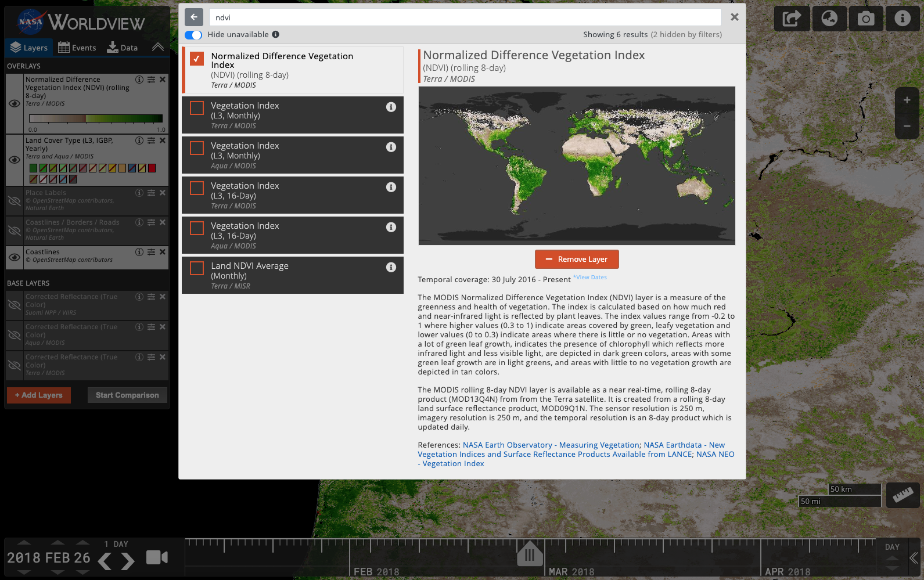Open info for Land NDVI Average
The image size is (924, 580).
391,267
